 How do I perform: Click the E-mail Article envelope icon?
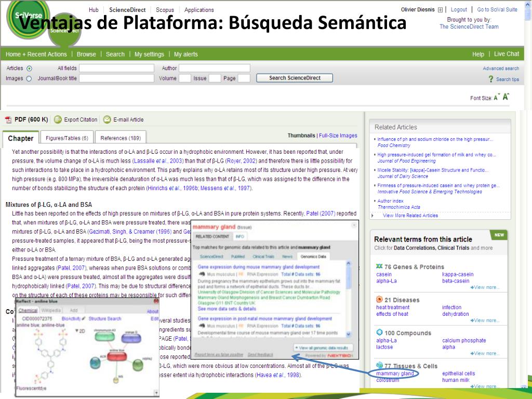107,119
